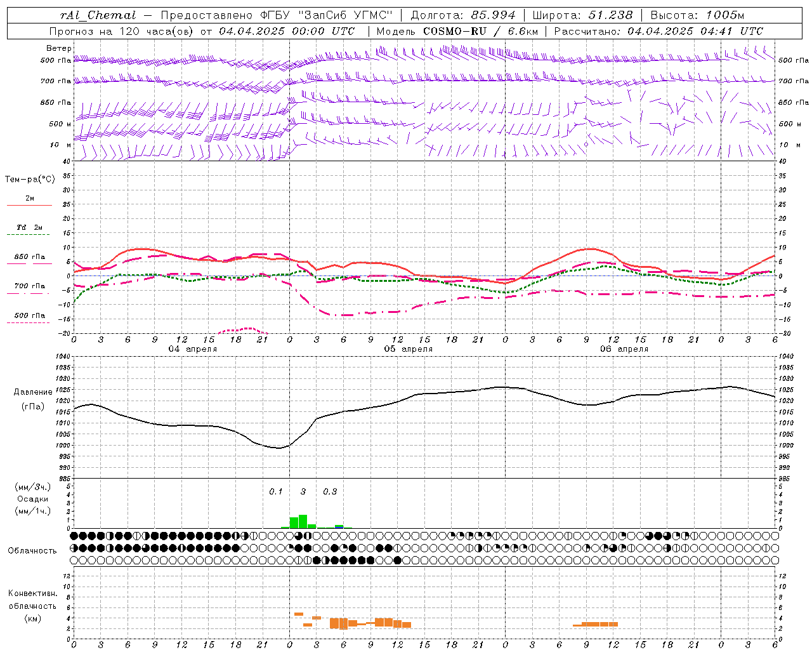Click the Тем-ра(°C) temperature panel label

(30, 180)
